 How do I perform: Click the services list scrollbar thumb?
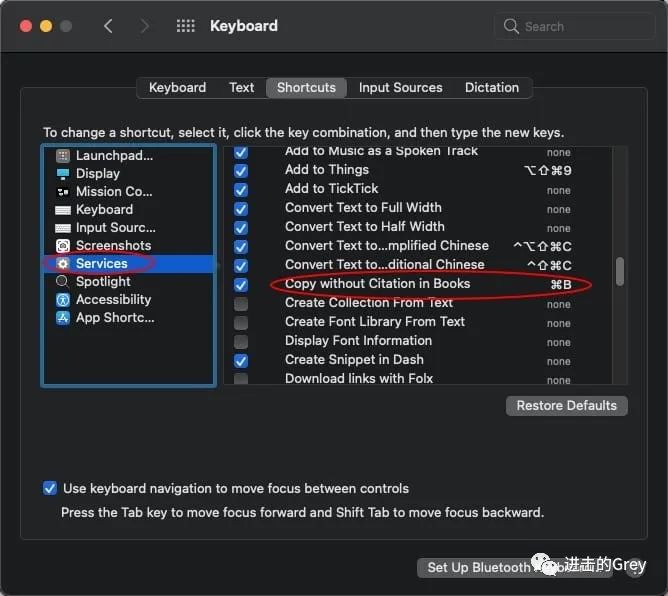pyautogui.click(x=620, y=271)
